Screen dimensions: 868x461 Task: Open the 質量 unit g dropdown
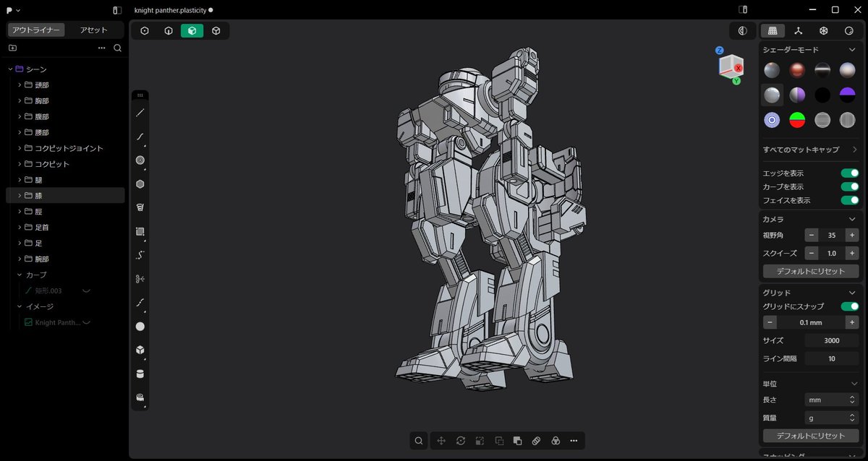point(831,418)
